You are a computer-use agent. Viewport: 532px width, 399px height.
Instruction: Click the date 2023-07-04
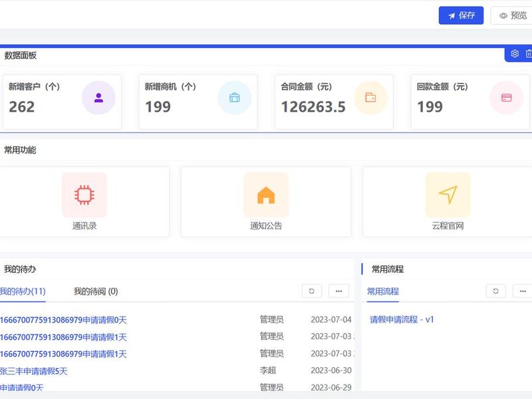(x=331, y=320)
